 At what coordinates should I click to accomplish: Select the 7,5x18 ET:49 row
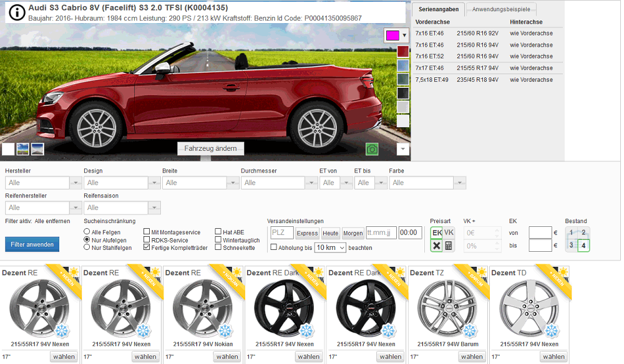click(x=488, y=80)
